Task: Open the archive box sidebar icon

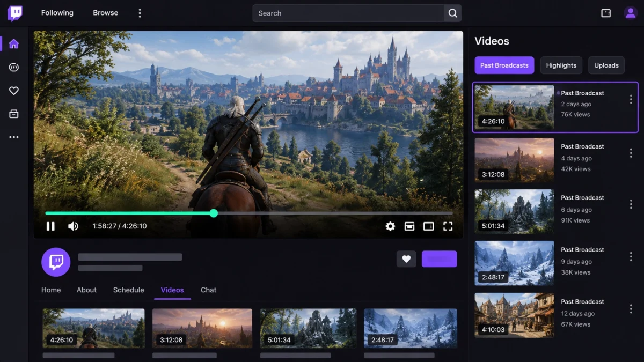Action: point(14,114)
